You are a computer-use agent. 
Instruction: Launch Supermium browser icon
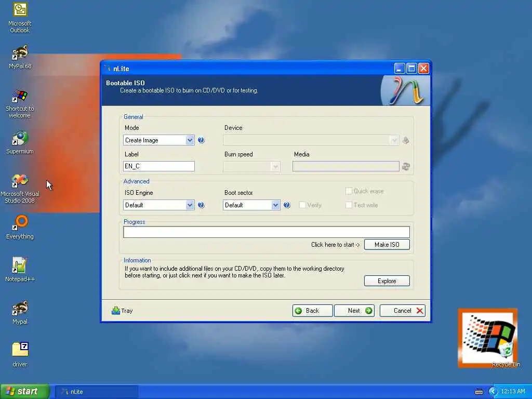point(20,142)
